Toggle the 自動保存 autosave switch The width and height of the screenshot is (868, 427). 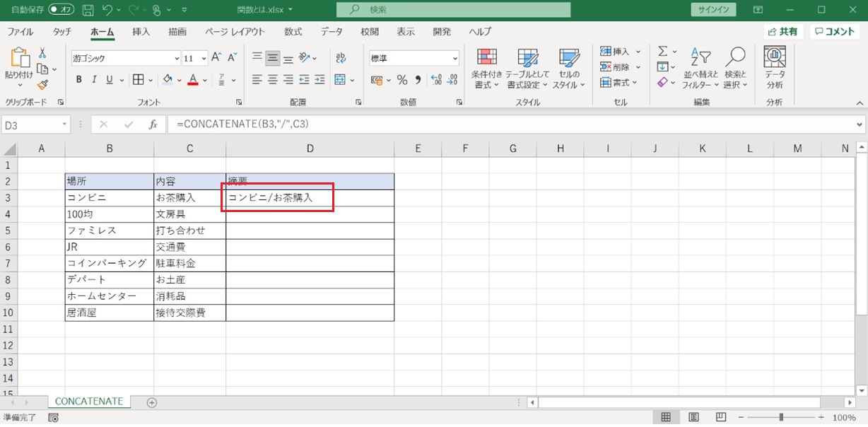[61, 10]
